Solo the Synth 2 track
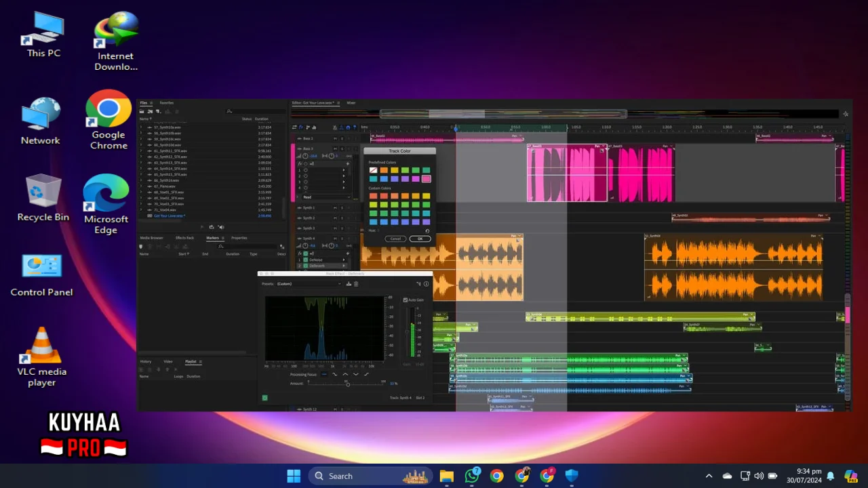Image resolution: width=868 pixels, height=488 pixels. [x=342, y=218]
